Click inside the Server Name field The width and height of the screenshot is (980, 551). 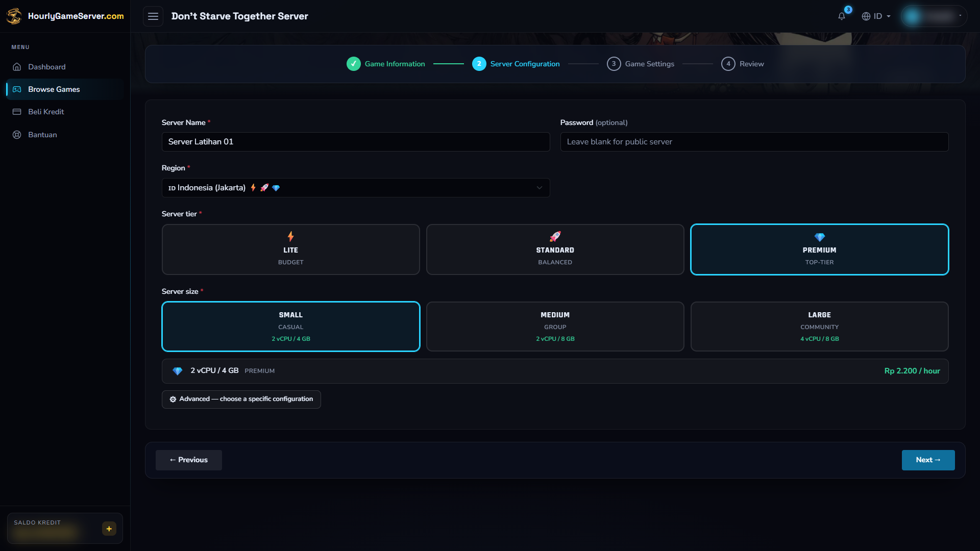356,142
